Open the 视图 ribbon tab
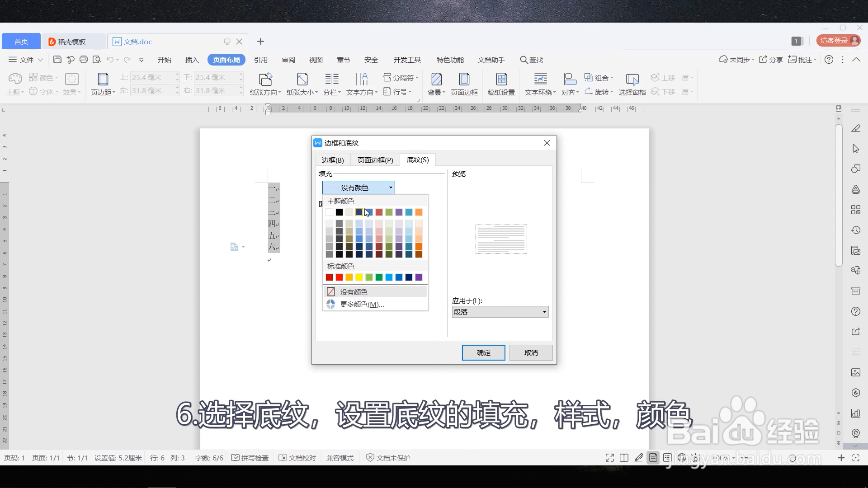Image resolution: width=868 pixels, height=488 pixels. point(316,60)
